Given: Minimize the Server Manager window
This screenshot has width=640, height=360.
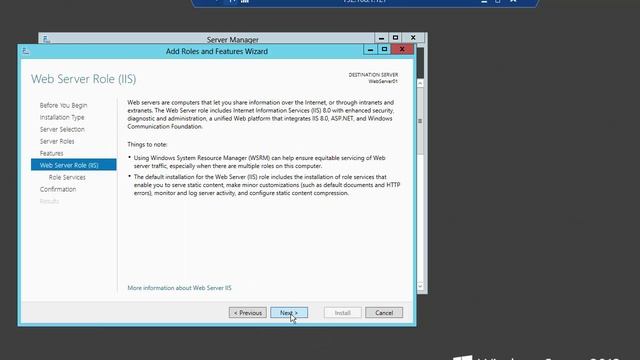Looking at the screenshot, I should (381, 38).
